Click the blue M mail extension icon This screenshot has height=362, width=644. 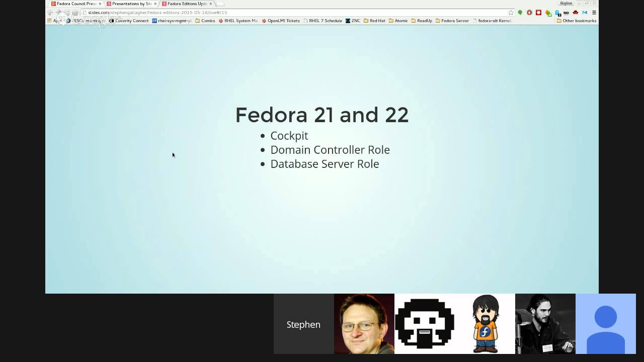[585, 13]
